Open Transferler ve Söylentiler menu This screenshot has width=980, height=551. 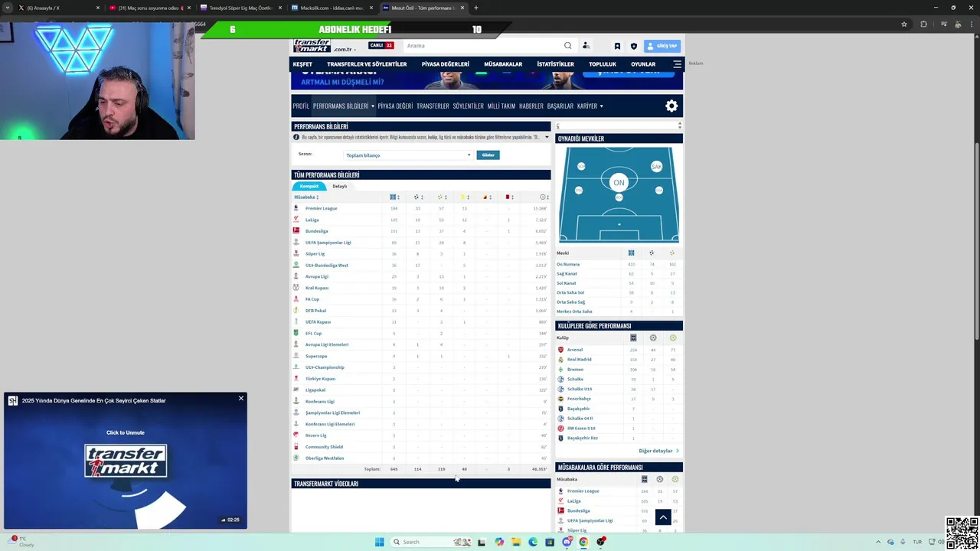click(367, 64)
